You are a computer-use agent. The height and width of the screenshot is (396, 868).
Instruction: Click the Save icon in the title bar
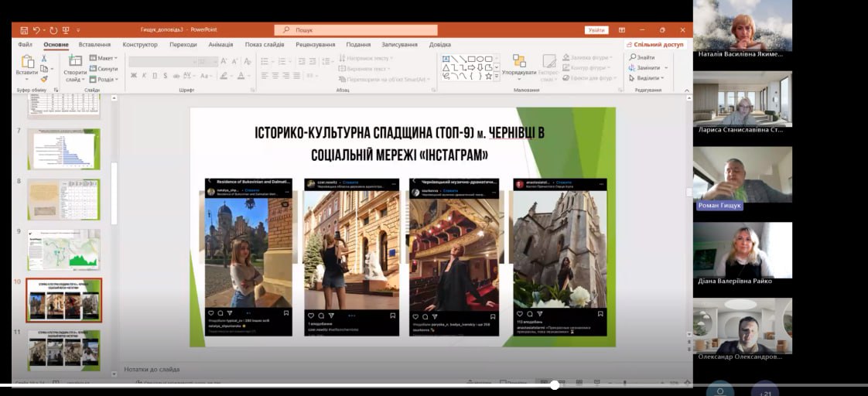pyautogui.click(x=24, y=30)
